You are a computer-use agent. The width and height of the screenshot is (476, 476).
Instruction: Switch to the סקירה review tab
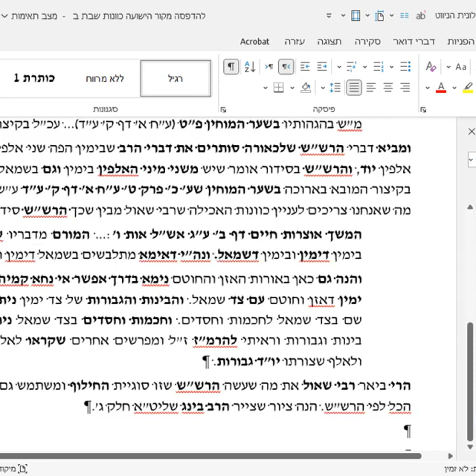coord(368,42)
